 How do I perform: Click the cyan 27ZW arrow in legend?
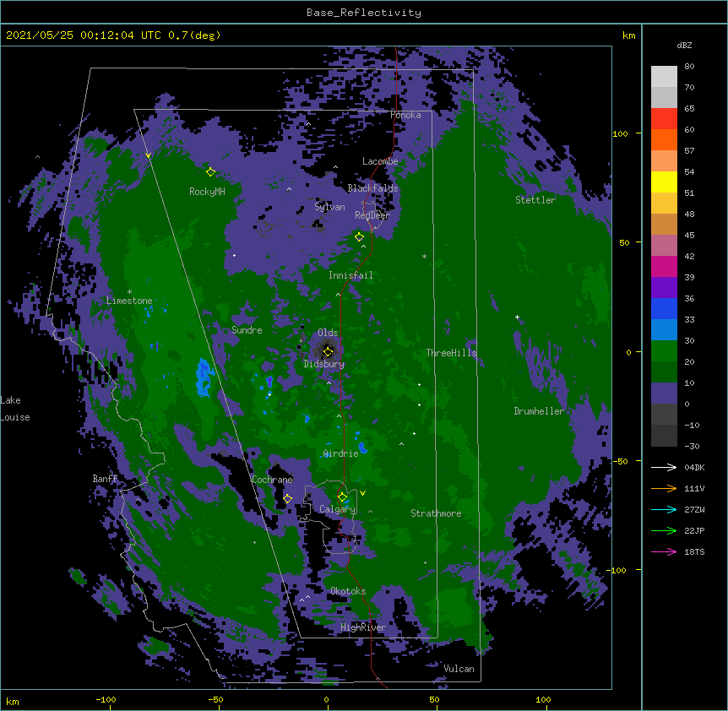tap(664, 509)
